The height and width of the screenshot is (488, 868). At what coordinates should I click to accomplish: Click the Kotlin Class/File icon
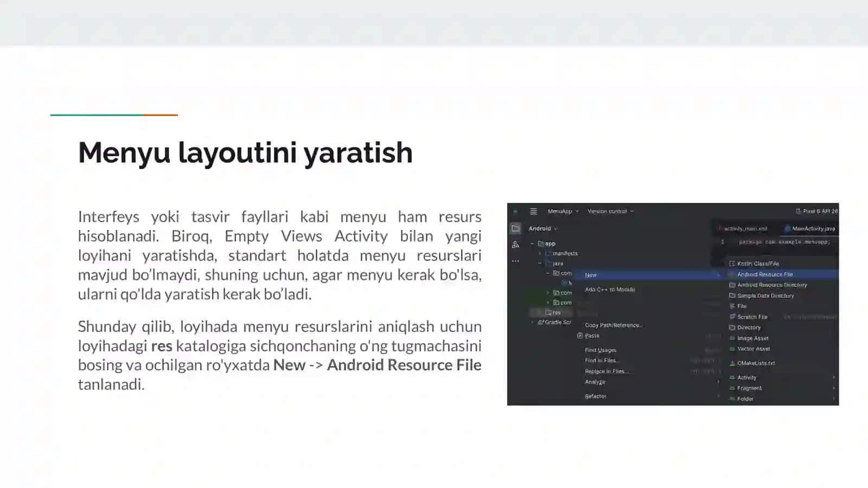(732, 264)
